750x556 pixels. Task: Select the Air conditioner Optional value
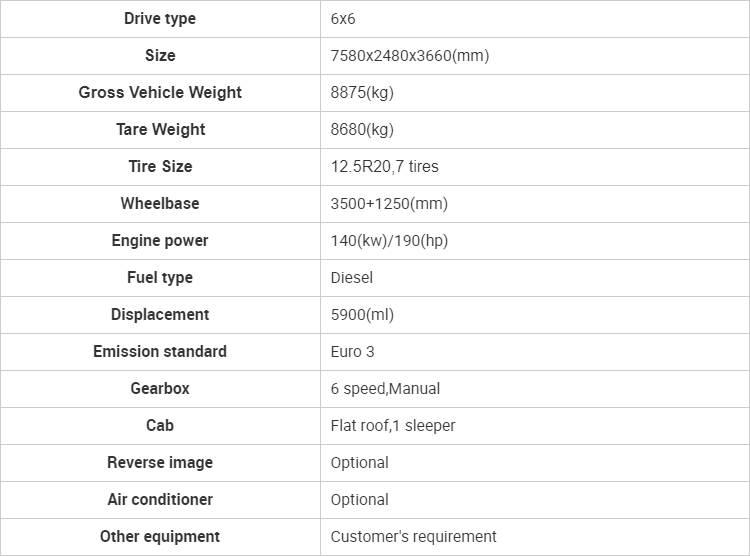pyautogui.click(x=359, y=500)
